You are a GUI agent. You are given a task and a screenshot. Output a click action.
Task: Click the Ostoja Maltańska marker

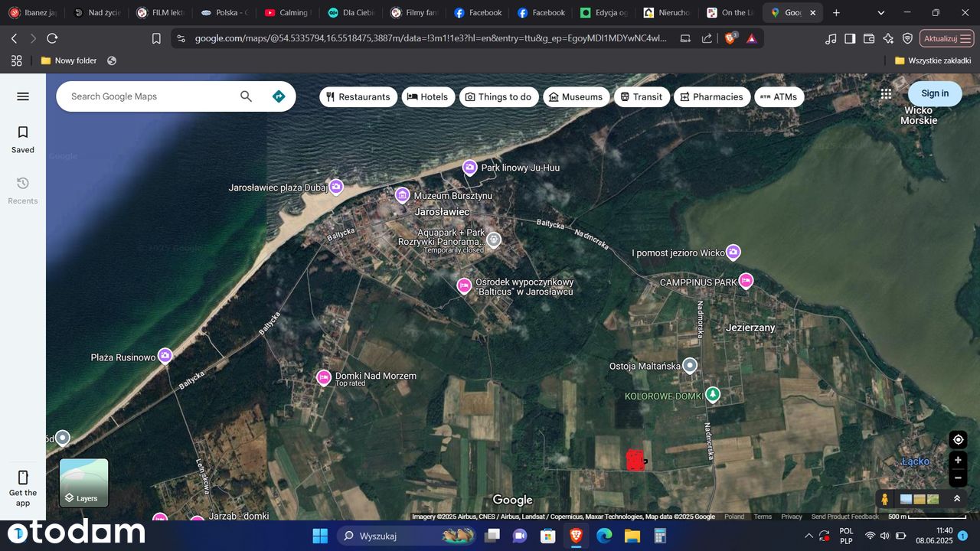point(690,366)
